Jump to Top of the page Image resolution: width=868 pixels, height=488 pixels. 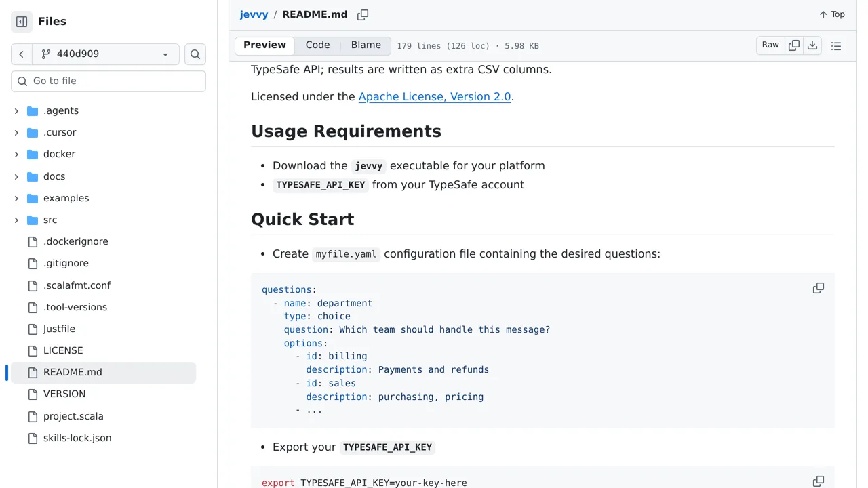pos(832,15)
